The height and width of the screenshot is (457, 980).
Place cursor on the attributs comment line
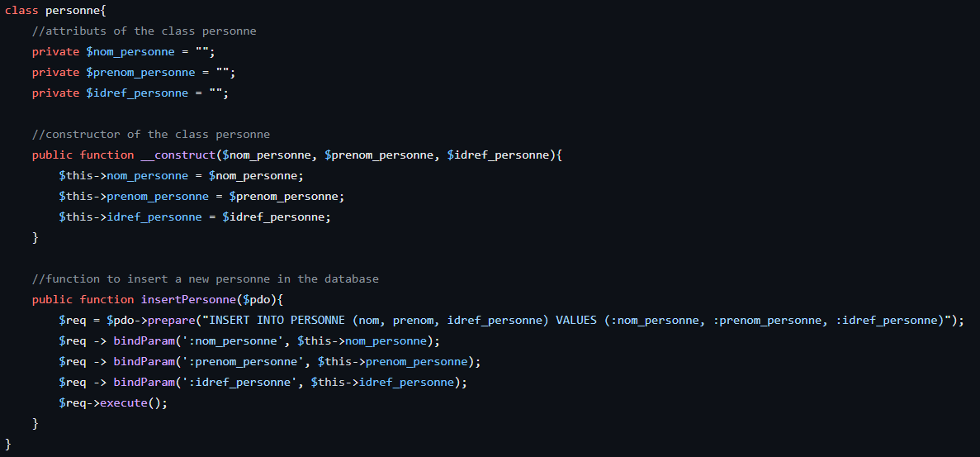coord(144,31)
